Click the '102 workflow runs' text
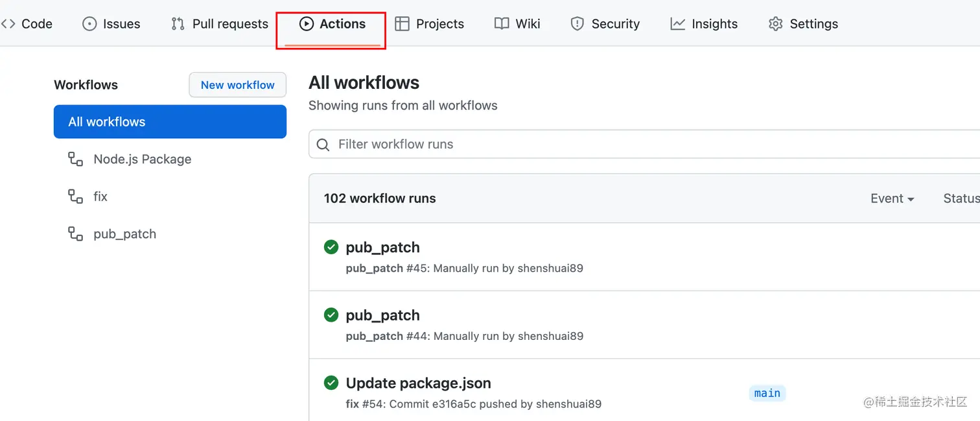This screenshot has width=980, height=421. pyautogui.click(x=380, y=198)
